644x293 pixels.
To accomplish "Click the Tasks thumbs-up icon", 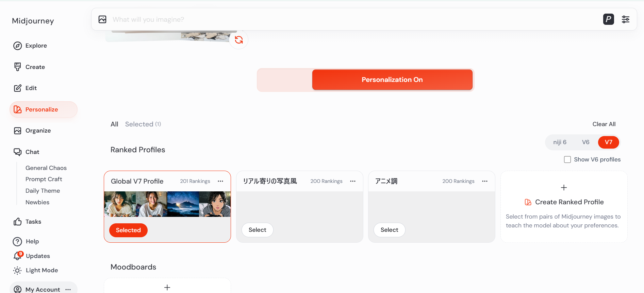I will pos(17,222).
